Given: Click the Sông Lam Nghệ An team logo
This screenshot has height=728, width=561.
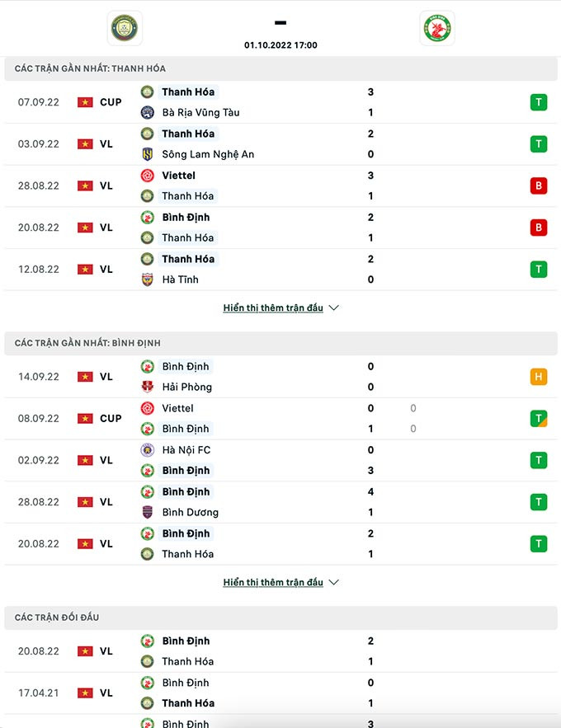Looking at the screenshot, I should pos(148,154).
